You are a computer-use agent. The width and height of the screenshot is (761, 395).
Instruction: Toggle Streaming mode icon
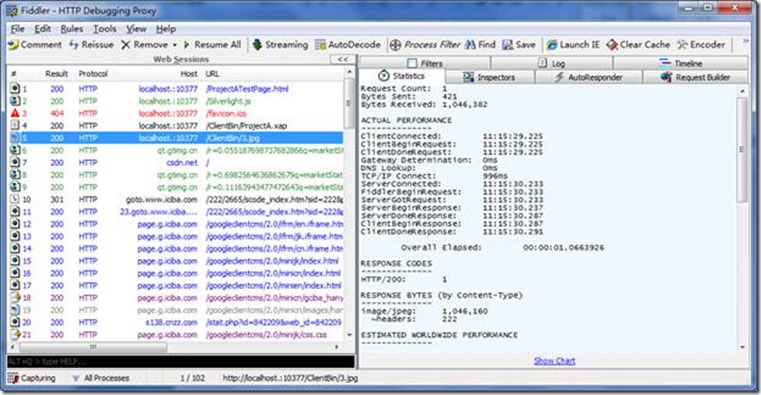point(257,45)
